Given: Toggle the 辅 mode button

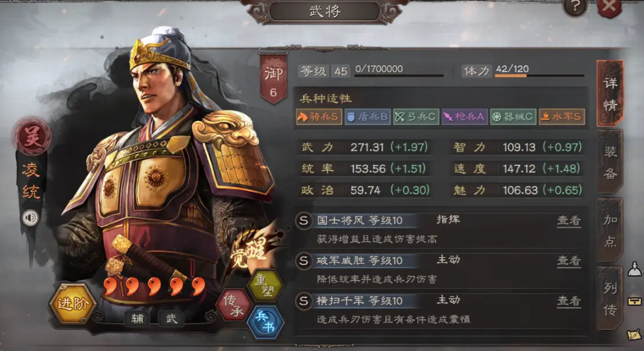Looking at the screenshot, I should click(x=138, y=318).
